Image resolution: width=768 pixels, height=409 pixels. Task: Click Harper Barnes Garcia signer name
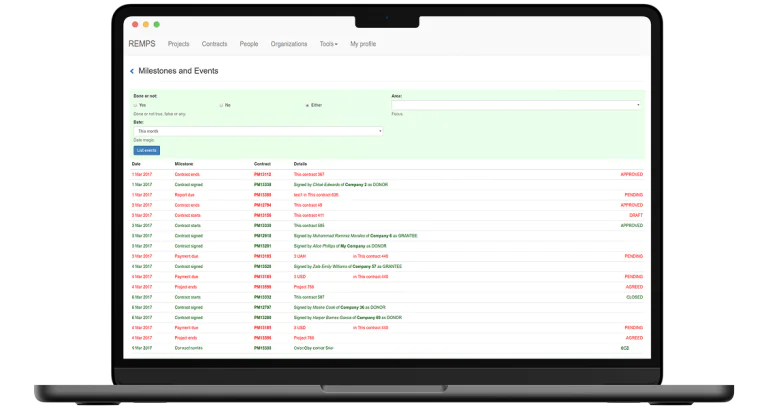[332, 318]
